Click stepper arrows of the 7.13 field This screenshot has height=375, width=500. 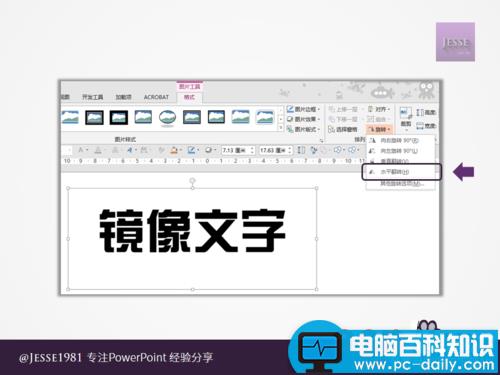click(252, 150)
